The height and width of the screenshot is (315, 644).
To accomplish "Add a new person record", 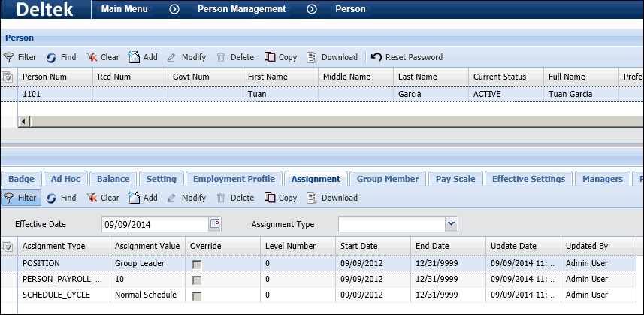I will click(143, 57).
